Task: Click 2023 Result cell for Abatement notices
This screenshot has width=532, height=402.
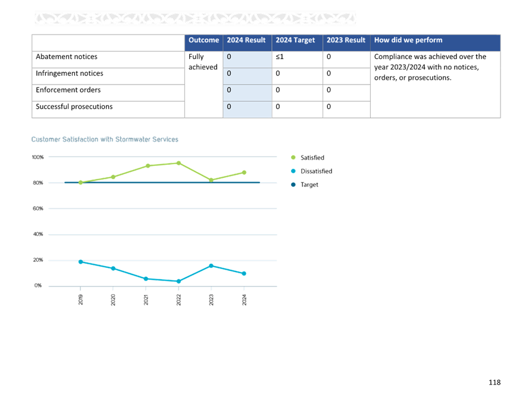Action: [x=346, y=60]
